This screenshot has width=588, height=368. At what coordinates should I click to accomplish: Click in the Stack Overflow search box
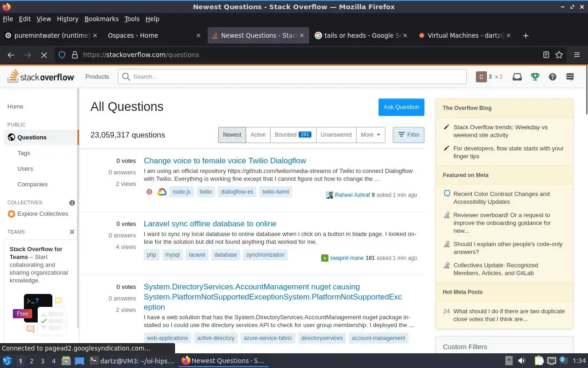(x=292, y=77)
